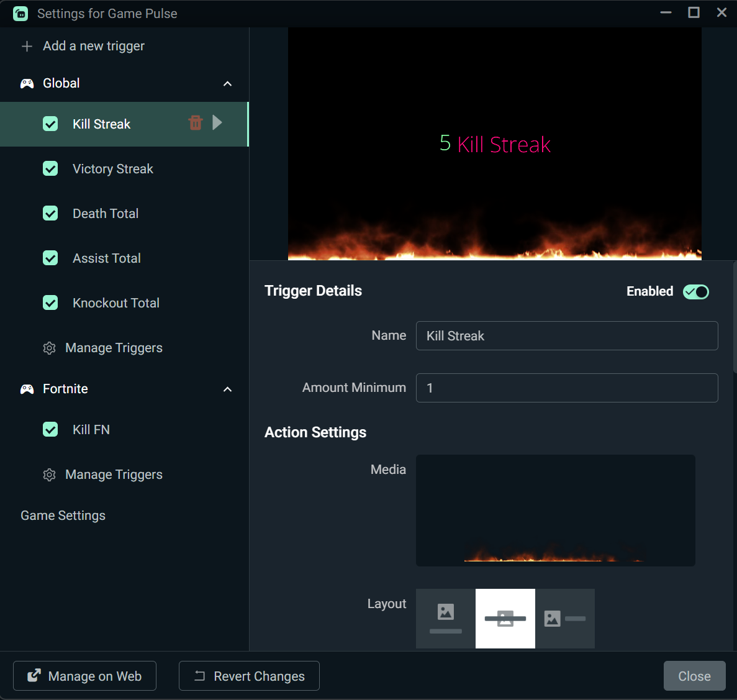The height and width of the screenshot is (700, 737).
Task: Uncheck the Kill FN trigger
Action: (50, 429)
